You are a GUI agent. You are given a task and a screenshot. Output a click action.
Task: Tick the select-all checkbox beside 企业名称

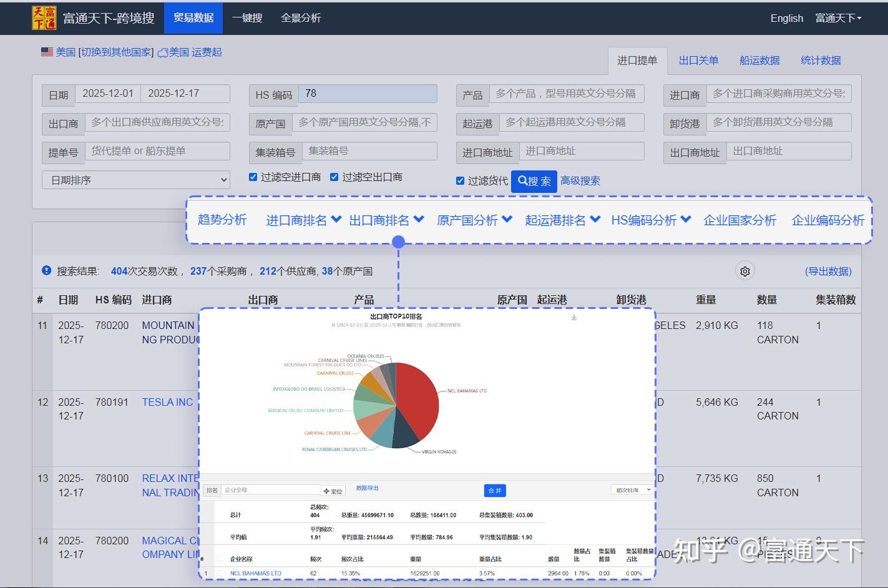click(220, 559)
